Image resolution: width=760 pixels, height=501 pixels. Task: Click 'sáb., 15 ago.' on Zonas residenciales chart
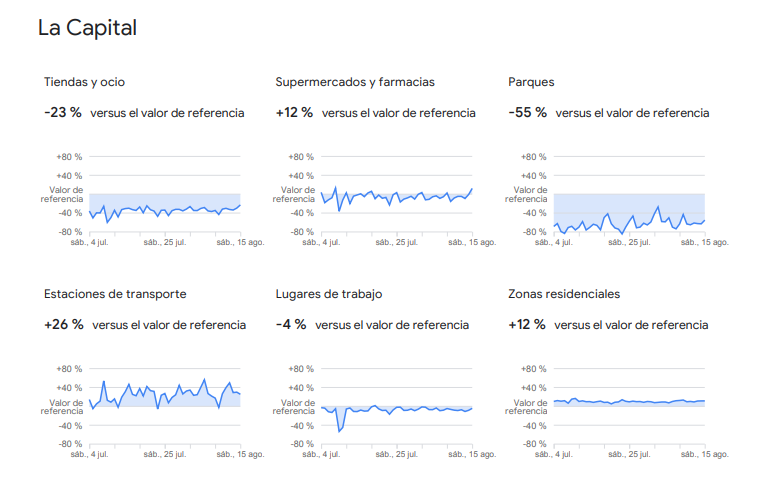point(704,454)
